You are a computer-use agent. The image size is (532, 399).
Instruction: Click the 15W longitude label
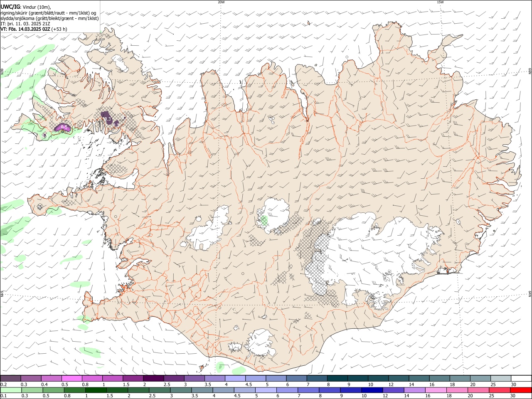pyautogui.click(x=440, y=2)
